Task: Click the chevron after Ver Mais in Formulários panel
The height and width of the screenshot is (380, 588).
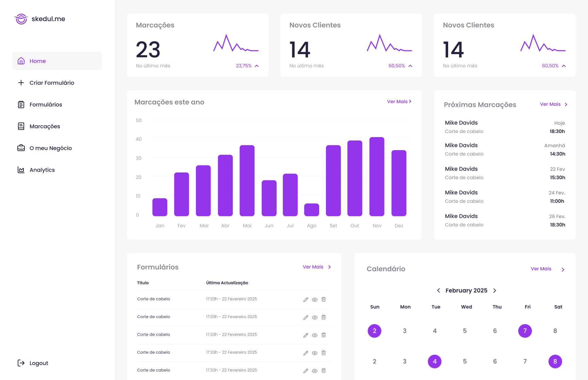Action: click(329, 267)
